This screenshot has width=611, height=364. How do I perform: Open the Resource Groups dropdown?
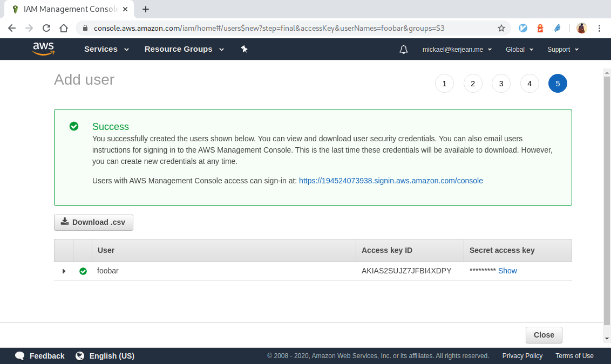(x=184, y=49)
